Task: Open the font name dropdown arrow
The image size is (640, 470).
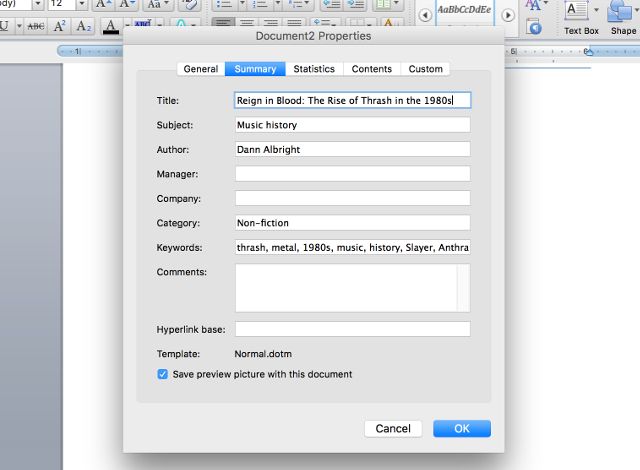Action: click(38, 4)
